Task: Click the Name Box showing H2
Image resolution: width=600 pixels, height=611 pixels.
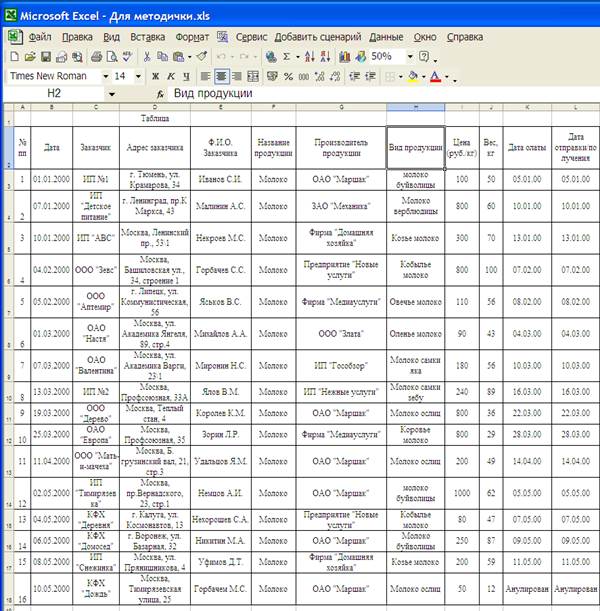Action: coord(54,94)
